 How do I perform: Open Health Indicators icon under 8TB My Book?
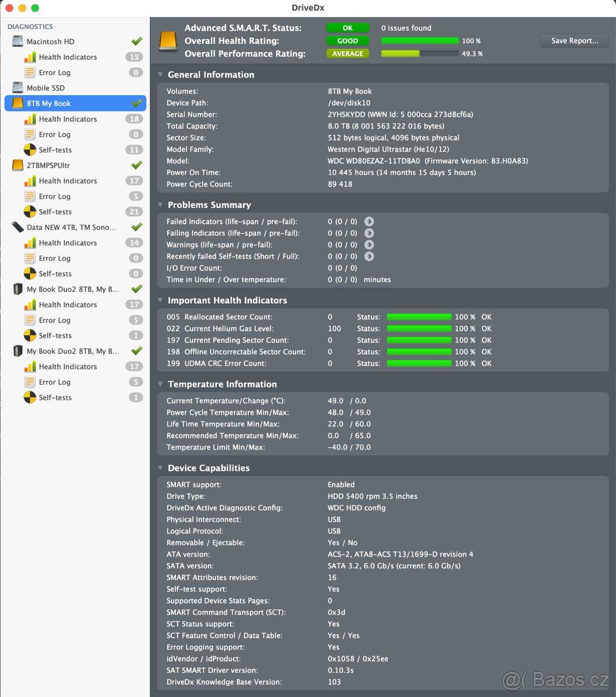(x=30, y=119)
